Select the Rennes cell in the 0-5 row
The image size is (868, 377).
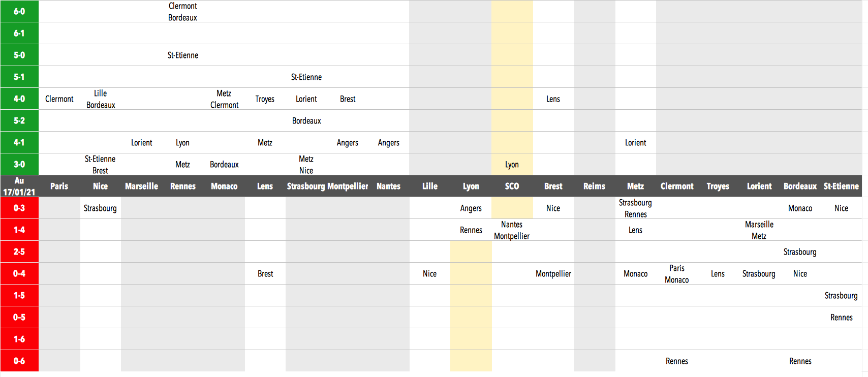(x=841, y=318)
